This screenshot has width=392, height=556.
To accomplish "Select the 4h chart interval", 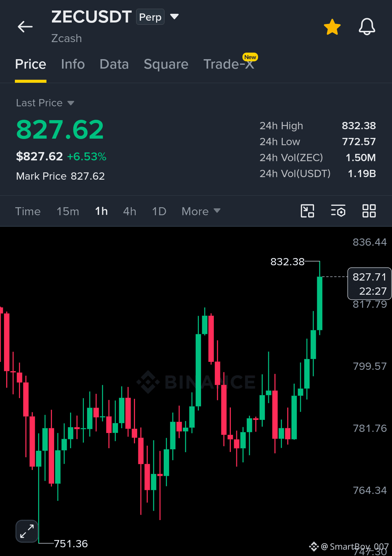I will (130, 211).
